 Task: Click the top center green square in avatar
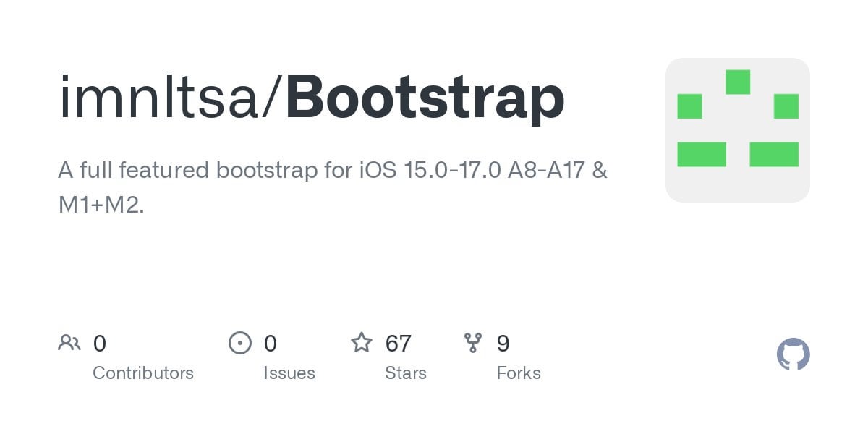click(738, 82)
